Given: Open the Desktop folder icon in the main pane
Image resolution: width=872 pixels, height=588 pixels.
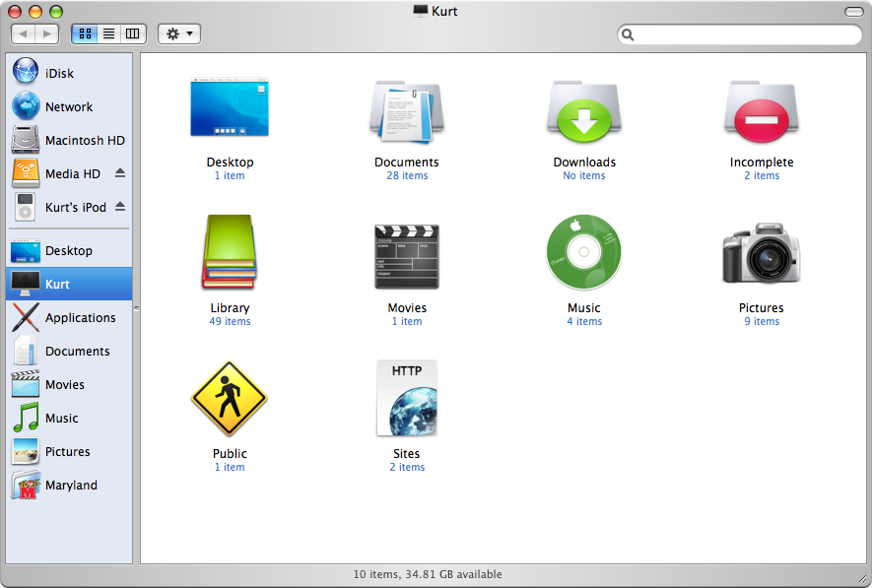Looking at the screenshot, I should tap(230, 107).
